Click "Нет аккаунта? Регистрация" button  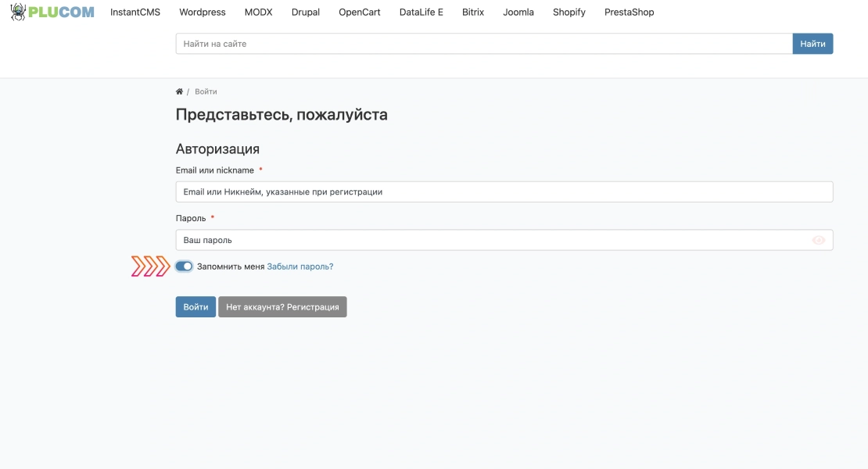(282, 307)
